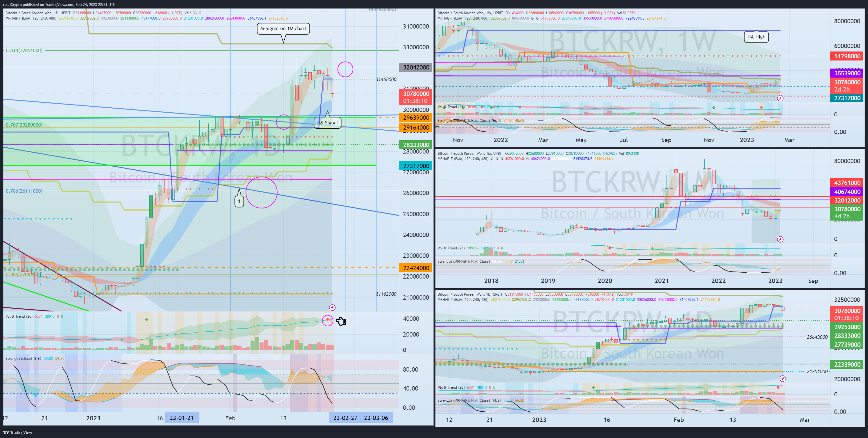Viewport: 868px width, 438px height.
Task: Click the green up arrow in main Vol & Trend pane
Action: pos(147,320)
